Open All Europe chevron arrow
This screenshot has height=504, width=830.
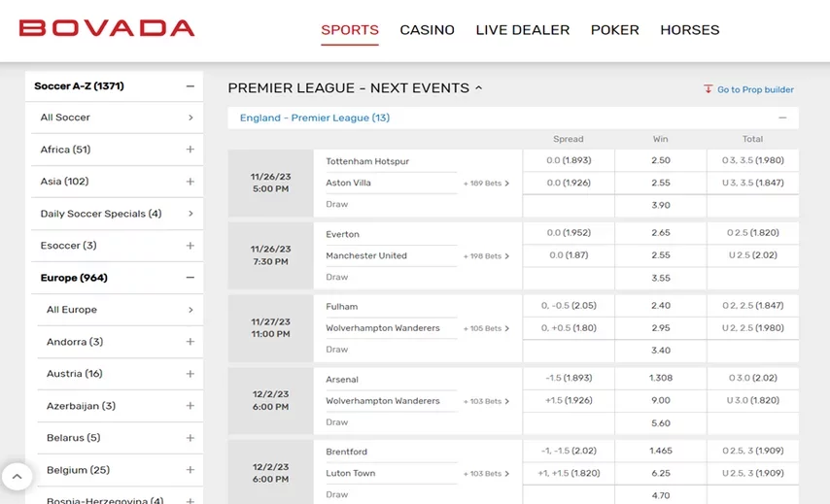[190, 310]
